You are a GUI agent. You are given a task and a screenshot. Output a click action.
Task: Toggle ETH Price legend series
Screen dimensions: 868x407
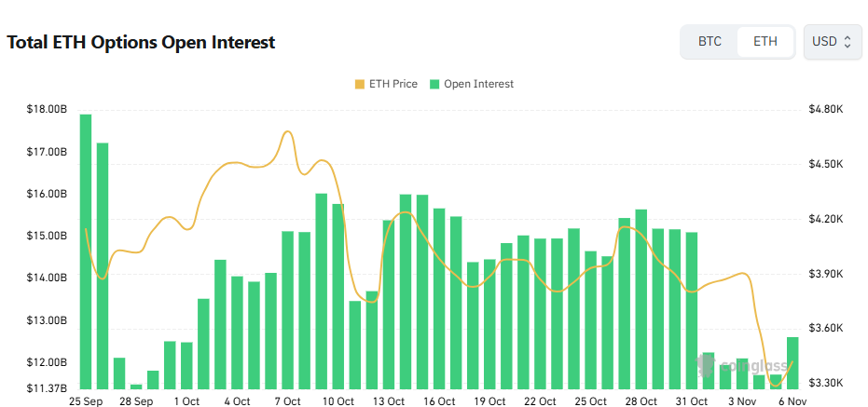click(x=386, y=84)
